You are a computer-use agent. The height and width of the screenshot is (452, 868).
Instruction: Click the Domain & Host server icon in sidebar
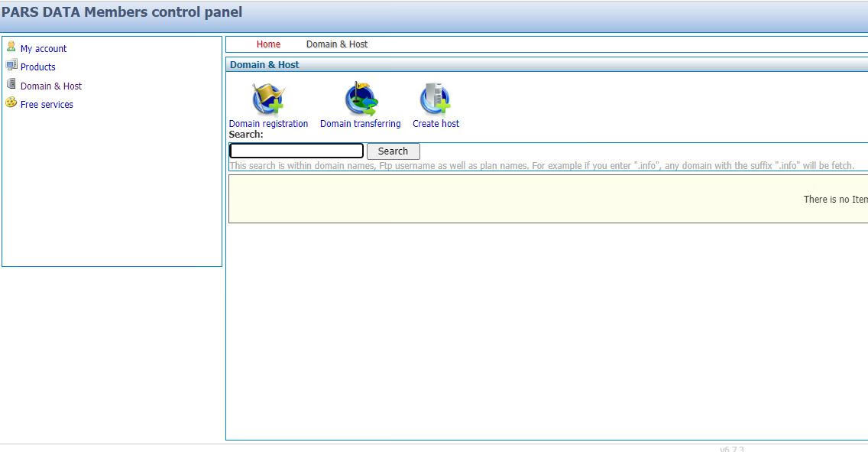pos(11,84)
